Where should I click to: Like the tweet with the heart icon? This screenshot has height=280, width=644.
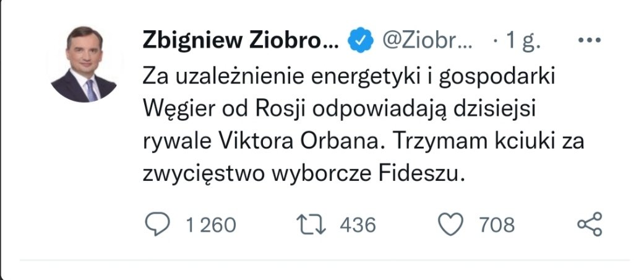coord(450,224)
